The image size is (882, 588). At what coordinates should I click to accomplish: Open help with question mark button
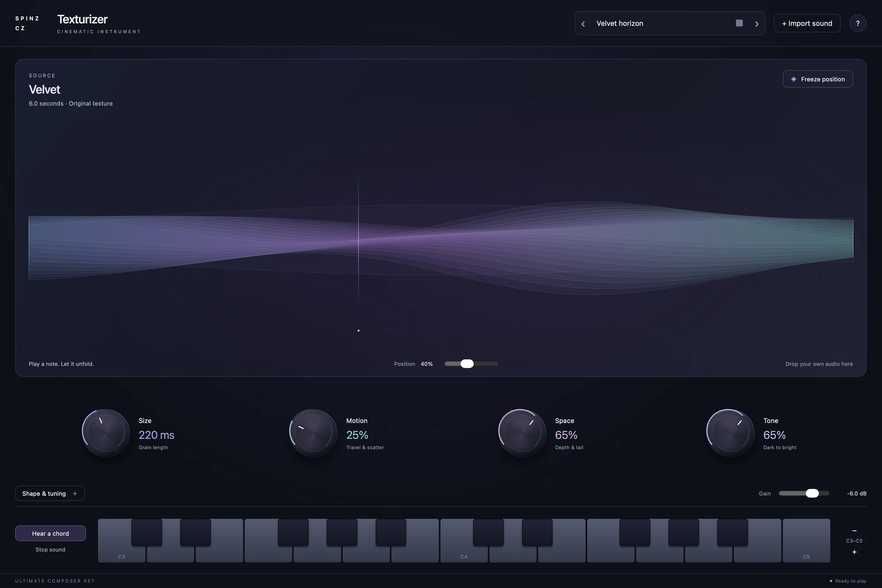858,23
